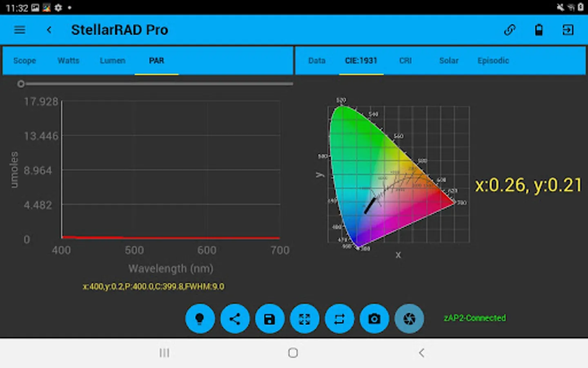Capture a snapshot with camera button

[374, 319]
